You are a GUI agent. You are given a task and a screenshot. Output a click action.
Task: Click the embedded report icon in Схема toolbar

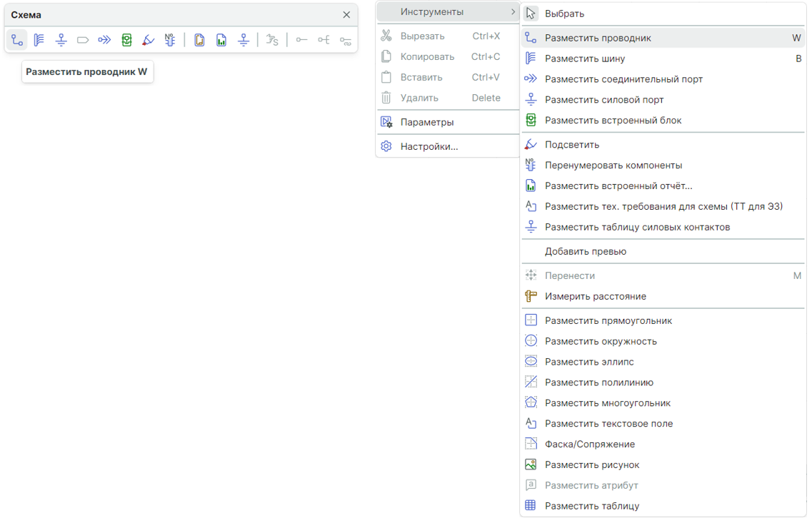point(221,40)
